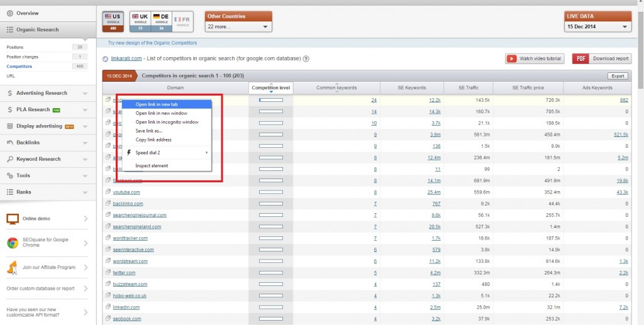This screenshot has width=644, height=325.
Task: Choose Open link in incognito window
Action: (x=167, y=122)
